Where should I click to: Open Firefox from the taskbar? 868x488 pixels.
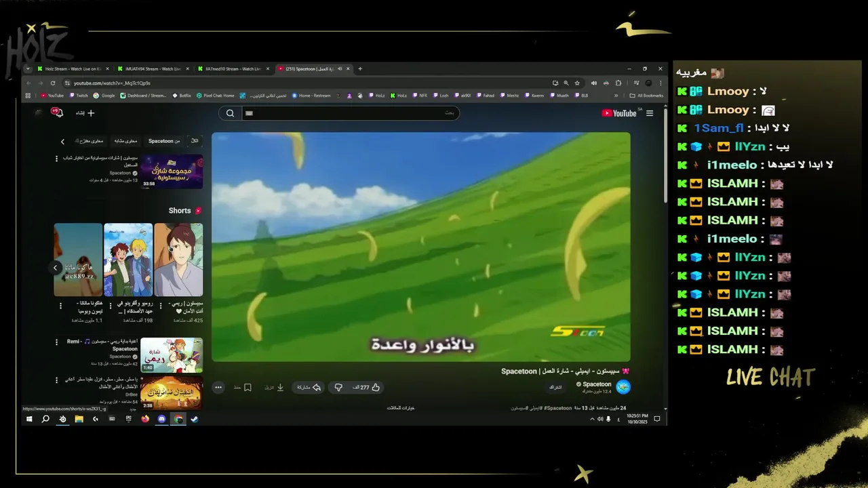click(145, 419)
